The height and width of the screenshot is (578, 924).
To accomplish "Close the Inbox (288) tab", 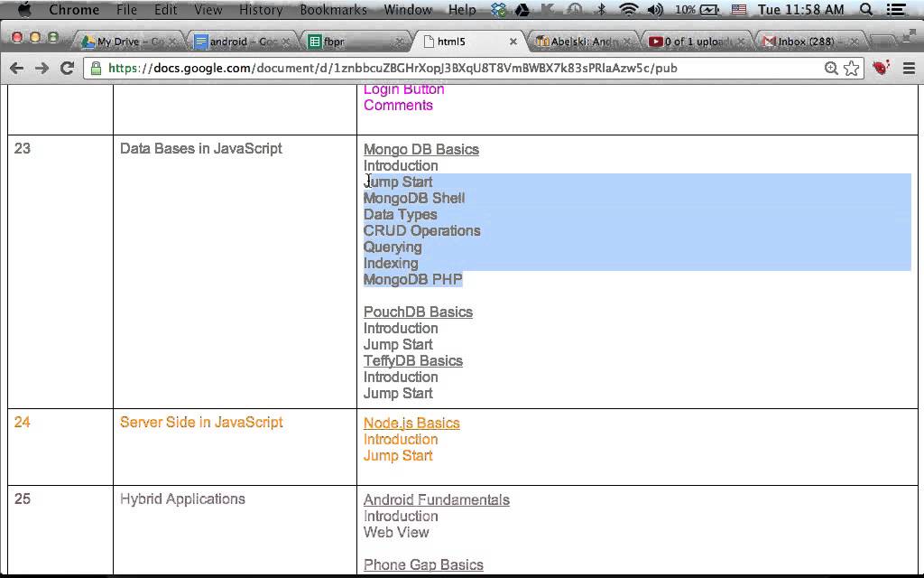I will [854, 42].
